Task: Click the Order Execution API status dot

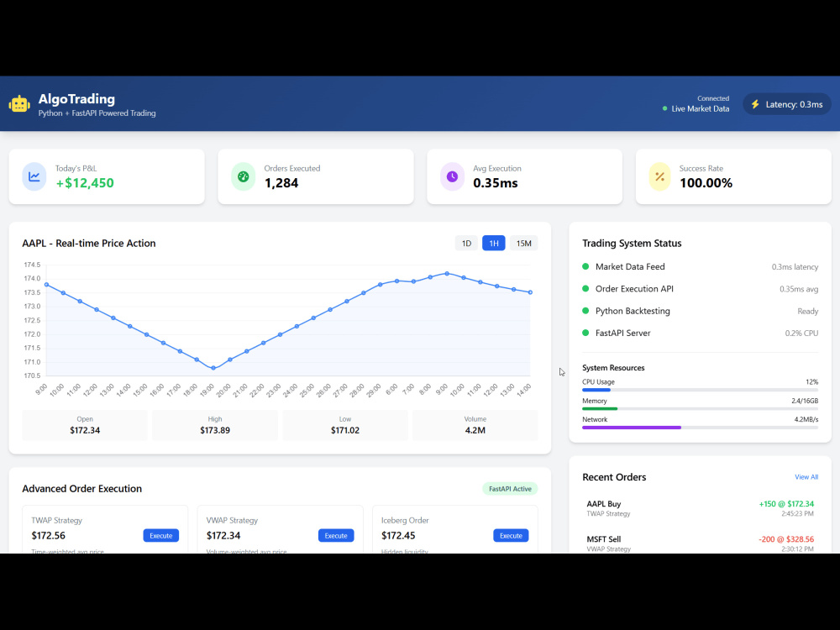Action: (x=585, y=288)
